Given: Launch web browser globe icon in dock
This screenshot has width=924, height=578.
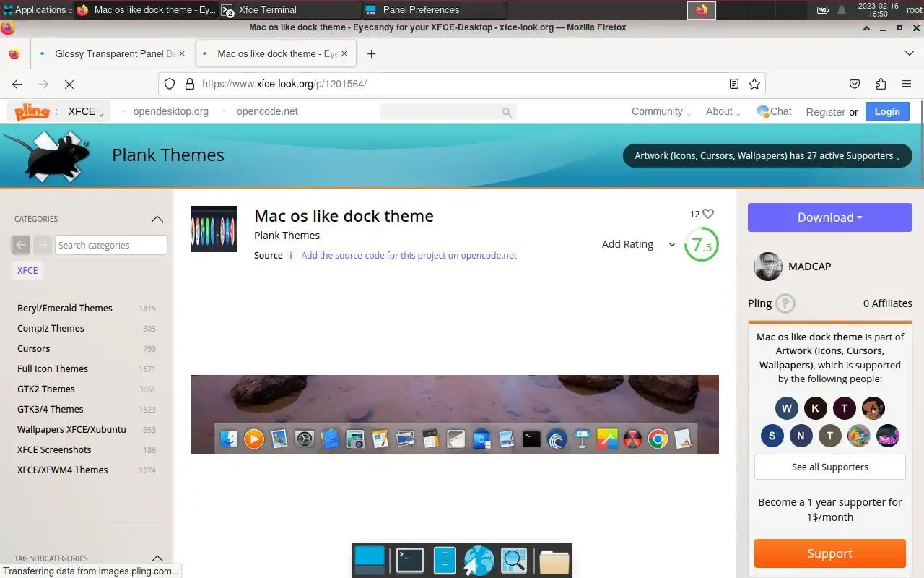Looking at the screenshot, I should 479,561.
